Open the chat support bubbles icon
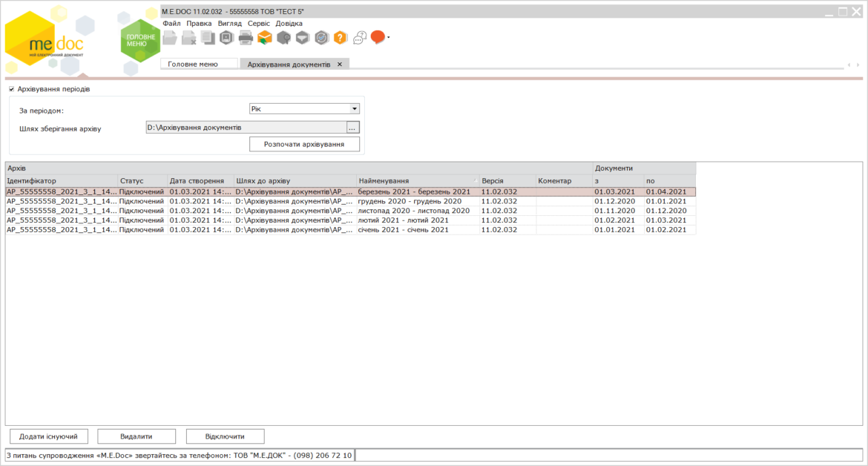 (359, 38)
